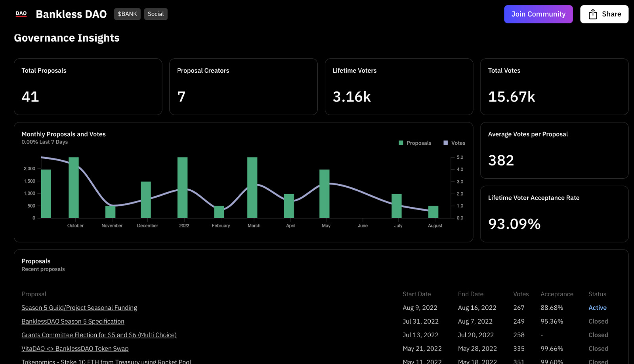Open Grants Committee Election proposal link

(x=99, y=335)
